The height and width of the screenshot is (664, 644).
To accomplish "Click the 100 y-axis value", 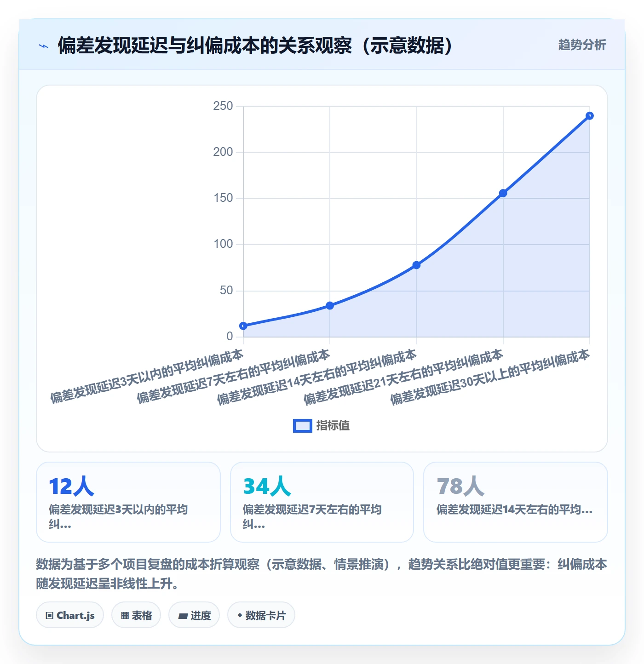I will point(223,244).
